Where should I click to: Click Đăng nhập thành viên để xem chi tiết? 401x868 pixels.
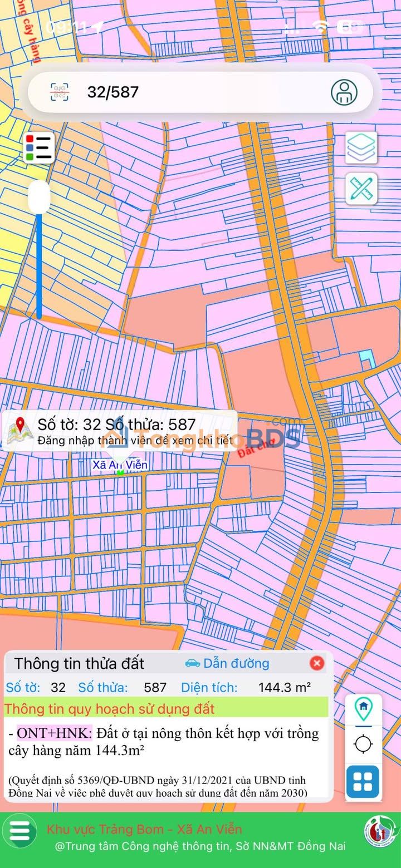[135, 441]
